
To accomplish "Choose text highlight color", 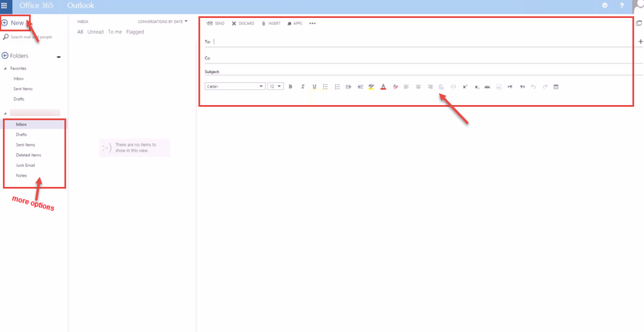I will (x=371, y=86).
